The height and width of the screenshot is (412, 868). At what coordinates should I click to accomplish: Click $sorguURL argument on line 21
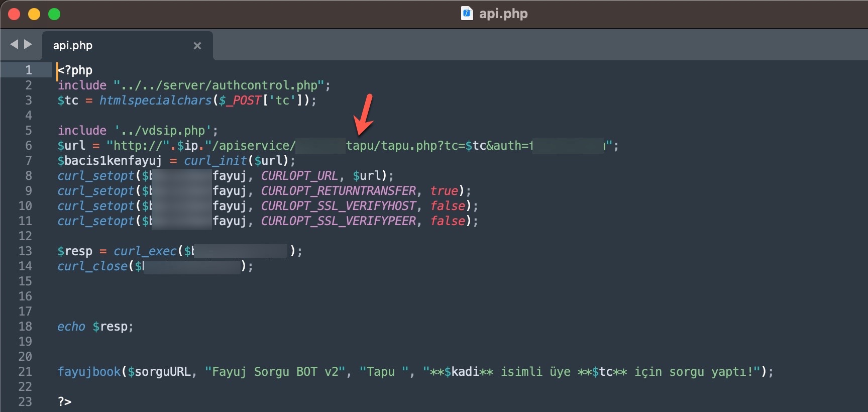(x=159, y=372)
